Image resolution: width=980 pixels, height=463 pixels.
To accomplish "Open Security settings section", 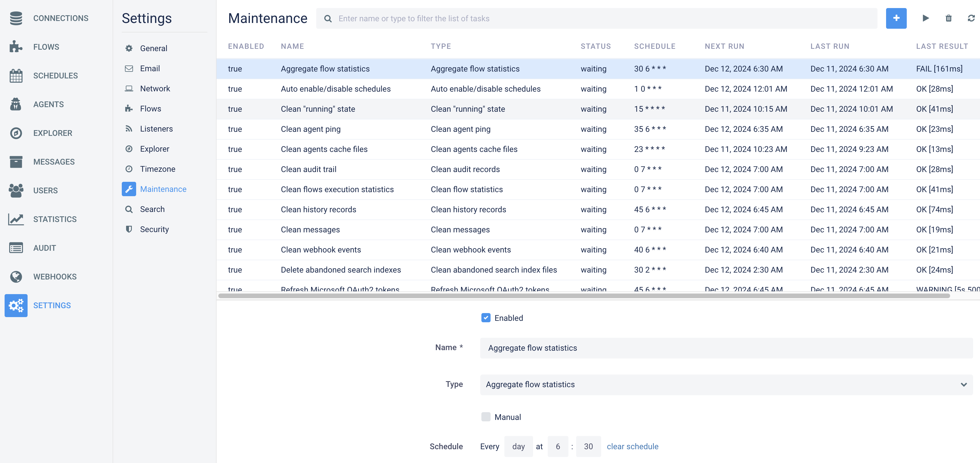I will 154,229.
